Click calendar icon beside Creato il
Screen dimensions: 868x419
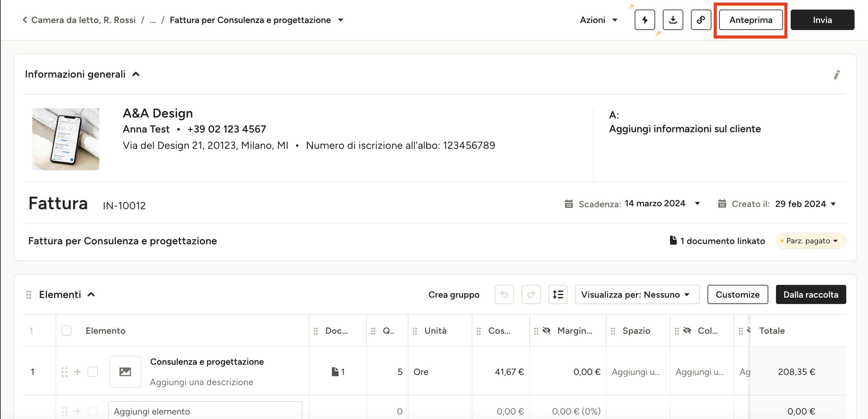[x=722, y=204]
